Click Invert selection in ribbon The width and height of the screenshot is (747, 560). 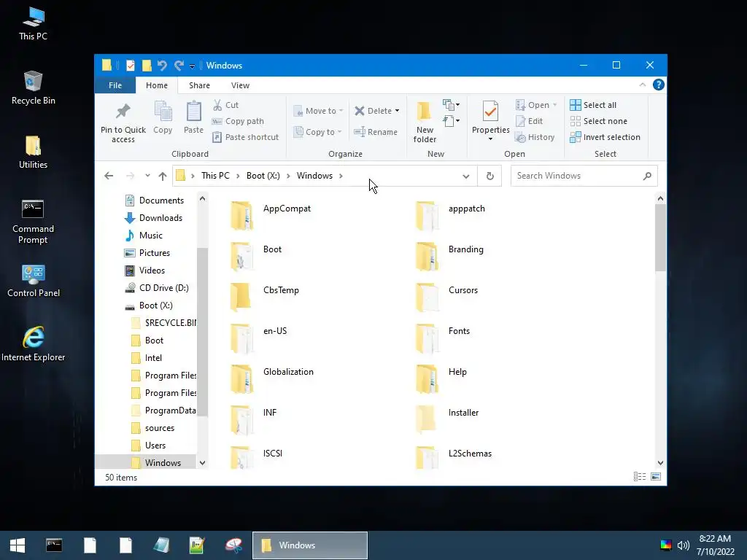point(605,137)
